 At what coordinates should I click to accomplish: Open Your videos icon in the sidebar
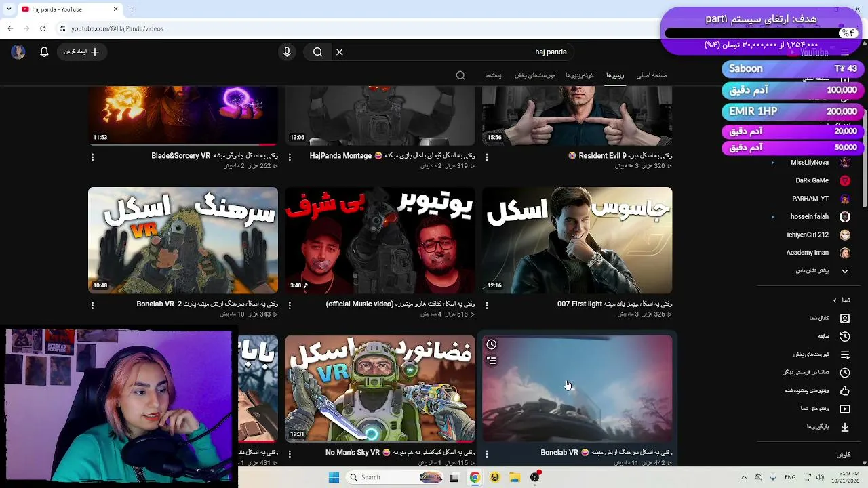(845, 409)
